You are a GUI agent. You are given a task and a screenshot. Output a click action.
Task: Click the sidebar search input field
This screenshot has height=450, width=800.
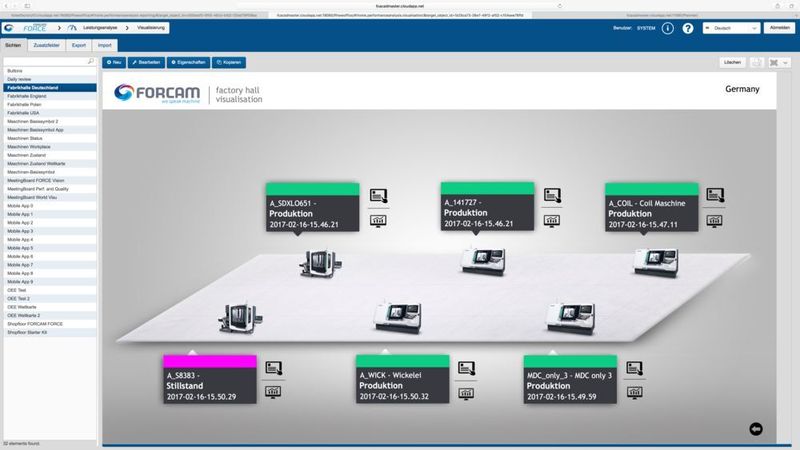(x=49, y=61)
